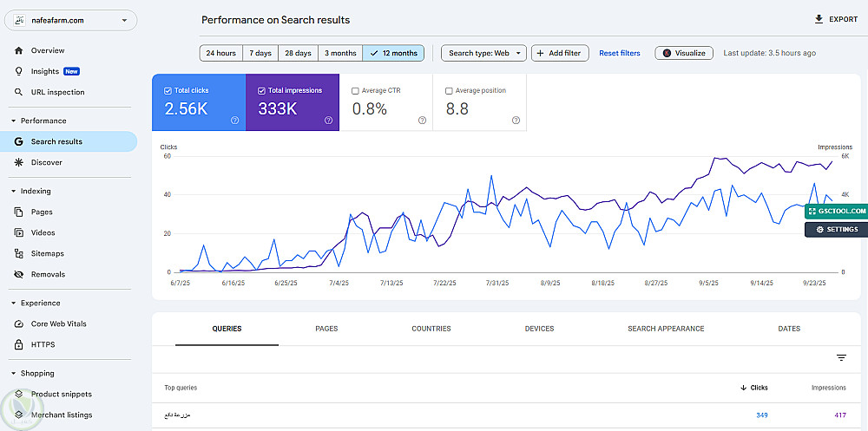The width and height of the screenshot is (868, 431).
Task: Click the Overview home icon
Action: (19, 50)
